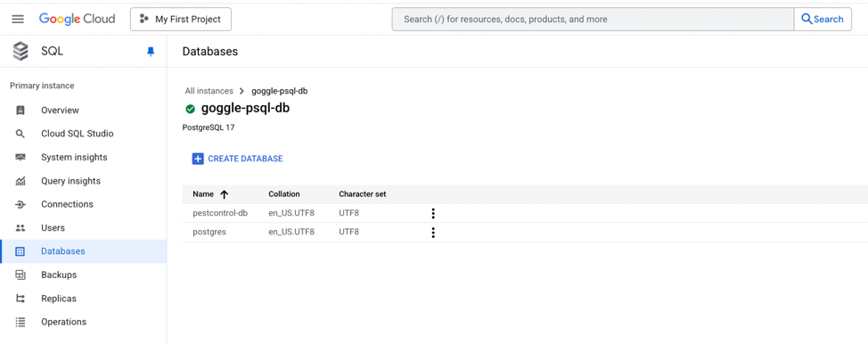The image size is (868, 345).
Task: Open the hamburger navigation menu
Action: (18, 19)
